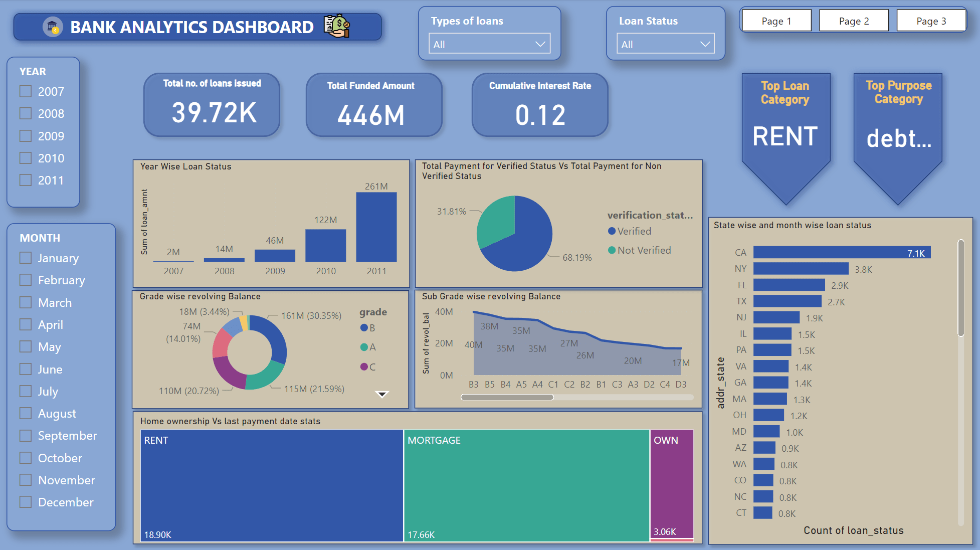Go to Page 3
The image size is (980, 550).
[931, 21]
